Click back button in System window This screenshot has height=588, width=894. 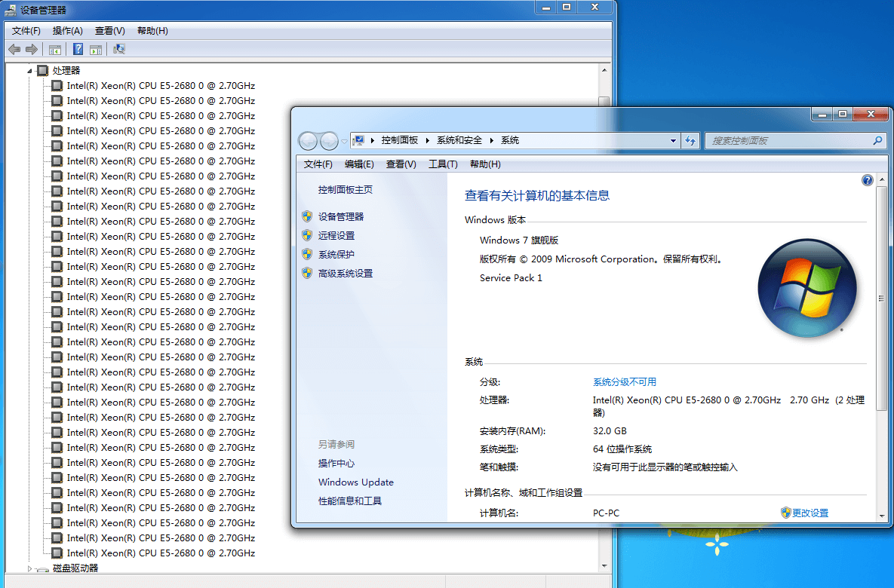coord(309,140)
